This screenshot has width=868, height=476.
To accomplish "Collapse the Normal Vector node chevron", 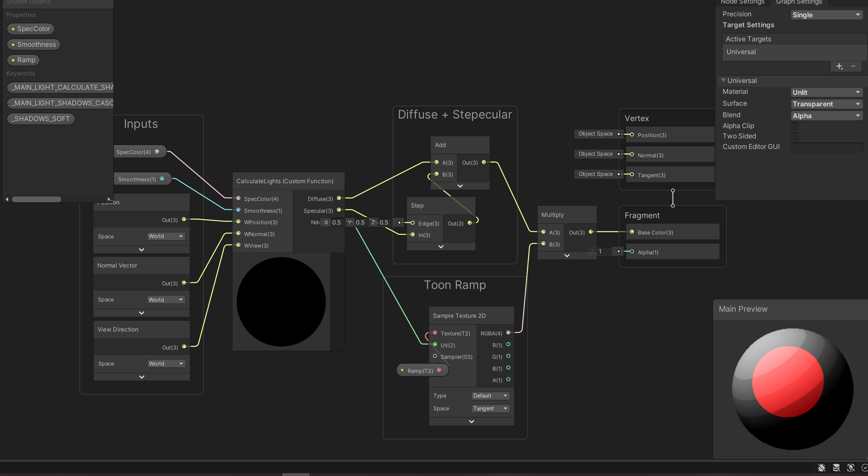I will pos(141,313).
